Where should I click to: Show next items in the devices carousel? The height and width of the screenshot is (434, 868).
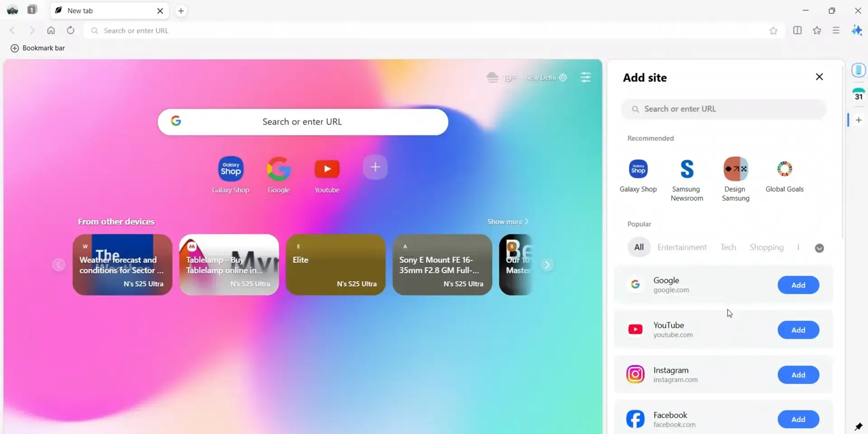coord(547,265)
